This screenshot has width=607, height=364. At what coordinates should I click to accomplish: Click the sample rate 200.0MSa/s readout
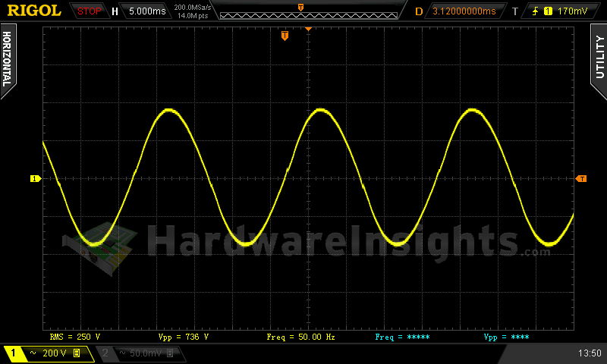(x=193, y=7)
